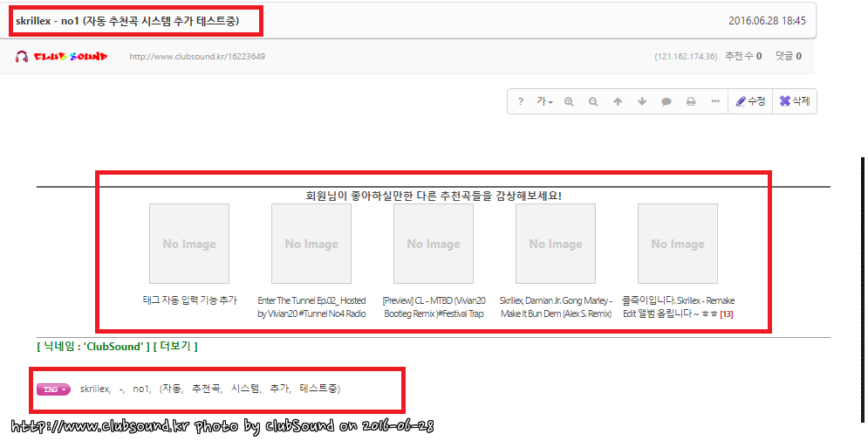Screen dimensions: 868x441
Task: Open Skrillex Make It Bun Dem link
Action: [556, 307]
